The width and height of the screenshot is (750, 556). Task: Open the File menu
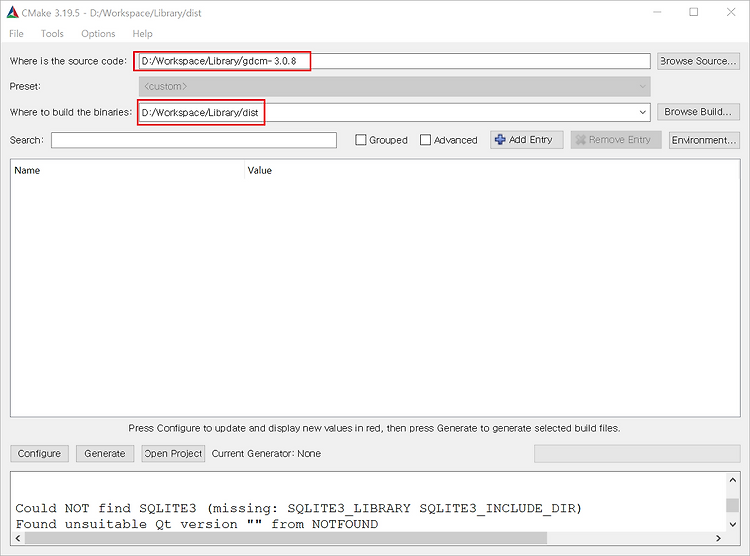tap(16, 33)
